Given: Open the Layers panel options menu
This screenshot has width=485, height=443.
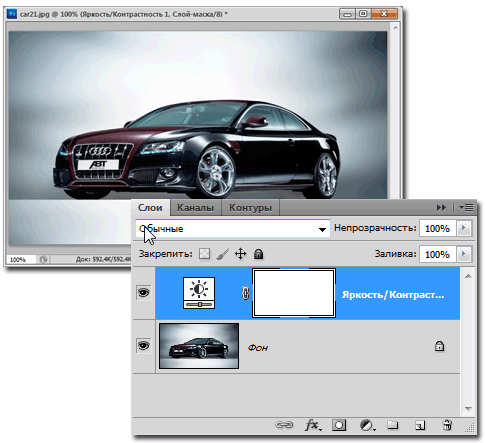Looking at the screenshot, I should (466, 208).
